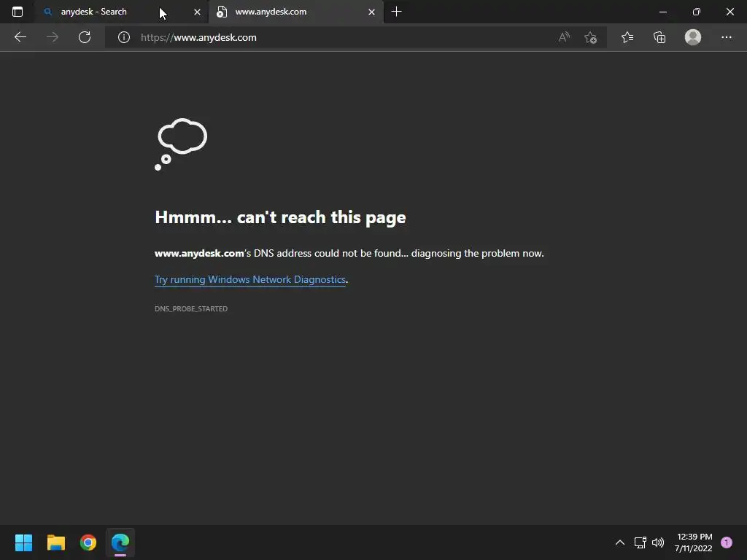Open the user profile avatar
Viewport: 747px width, 560px height.
[x=693, y=37]
